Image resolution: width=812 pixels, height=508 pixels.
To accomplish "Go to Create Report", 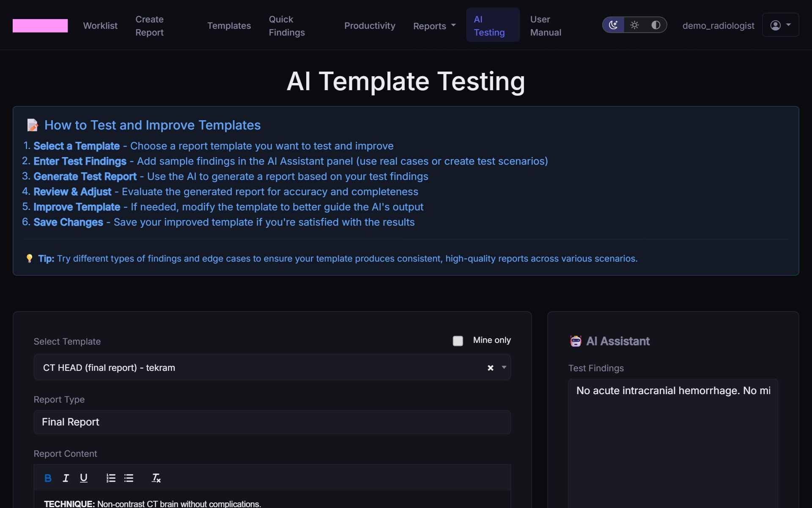I will point(149,25).
